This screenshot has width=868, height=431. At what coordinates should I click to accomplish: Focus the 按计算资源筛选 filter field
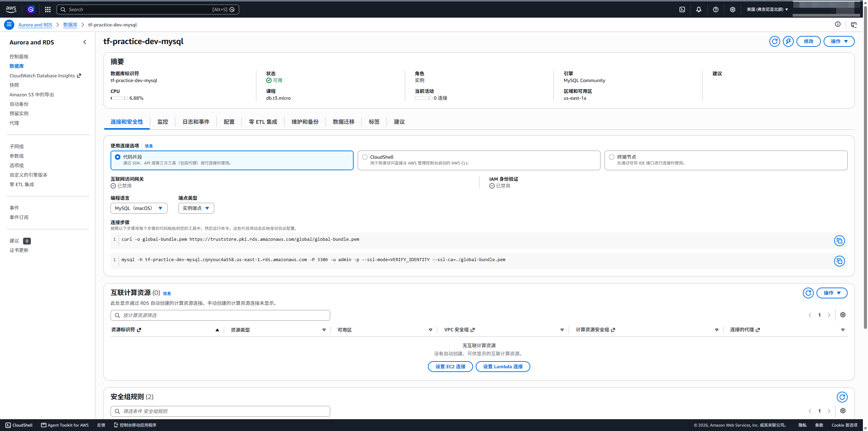220,315
